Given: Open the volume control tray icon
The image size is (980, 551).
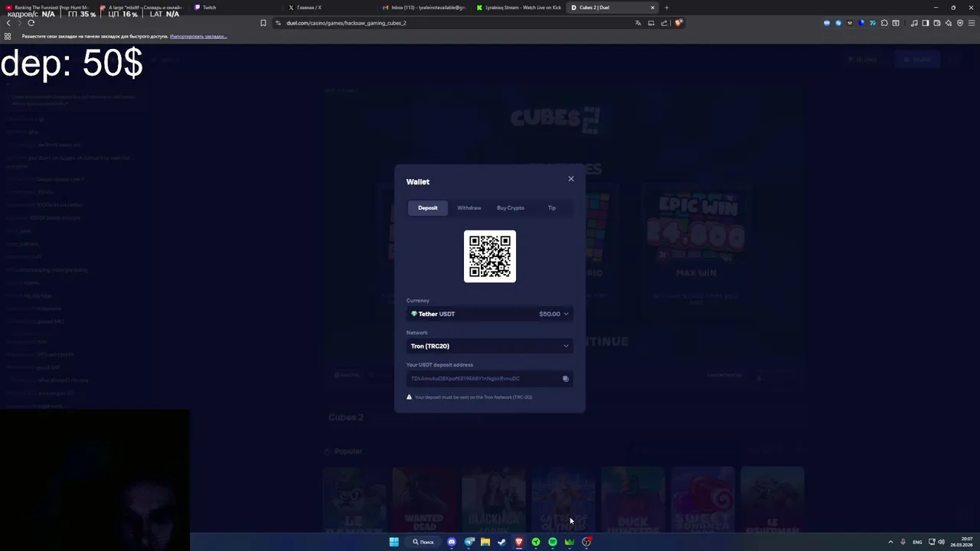Looking at the screenshot, I should coord(941,542).
